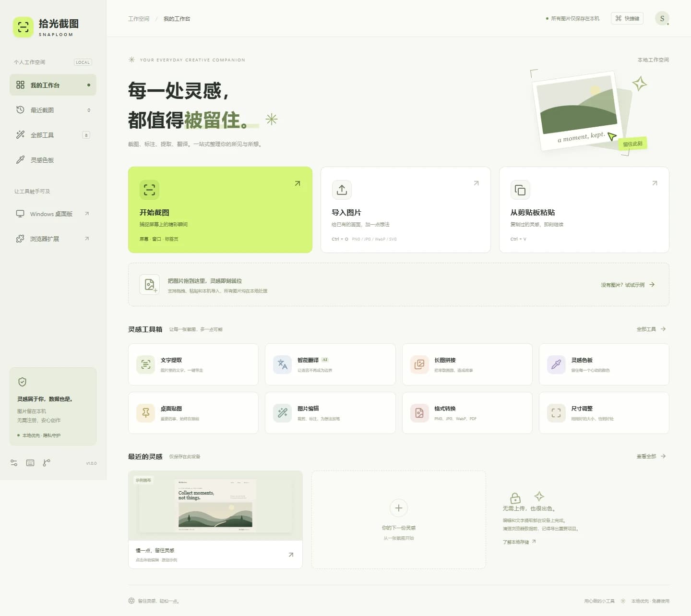Click 全部工具 link beside 灵感工具箱
The width and height of the screenshot is (691, 616).
tap(651, 329)
